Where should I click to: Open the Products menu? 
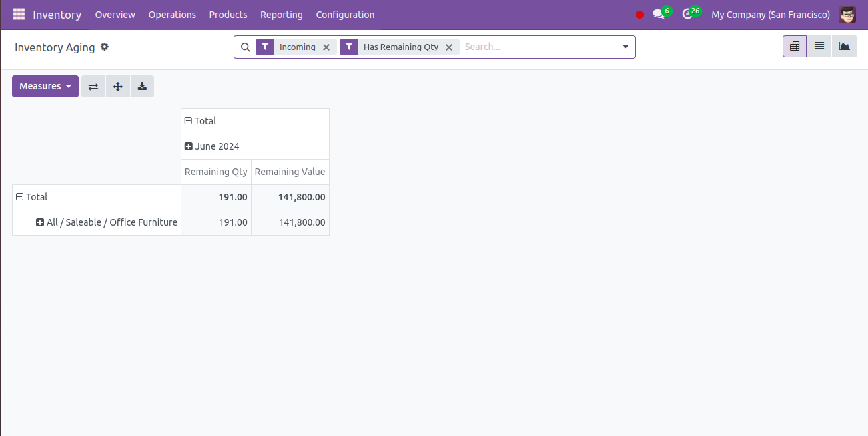[x=228, y=15]
